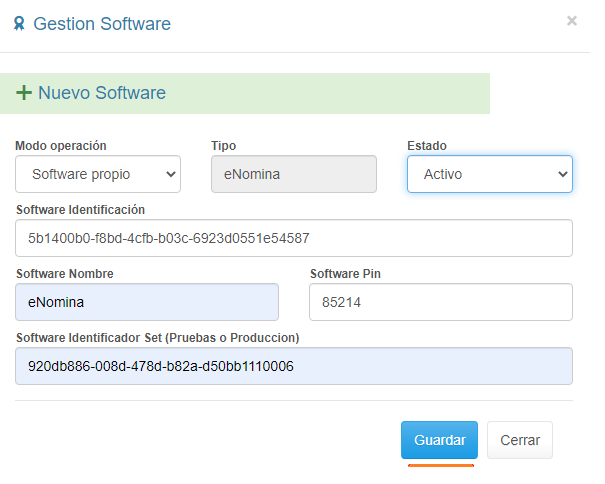This screenshot has height=484, width=605.
Task: Click the green plus icon by Nuevo Software
Action: (x=24, y=93)
